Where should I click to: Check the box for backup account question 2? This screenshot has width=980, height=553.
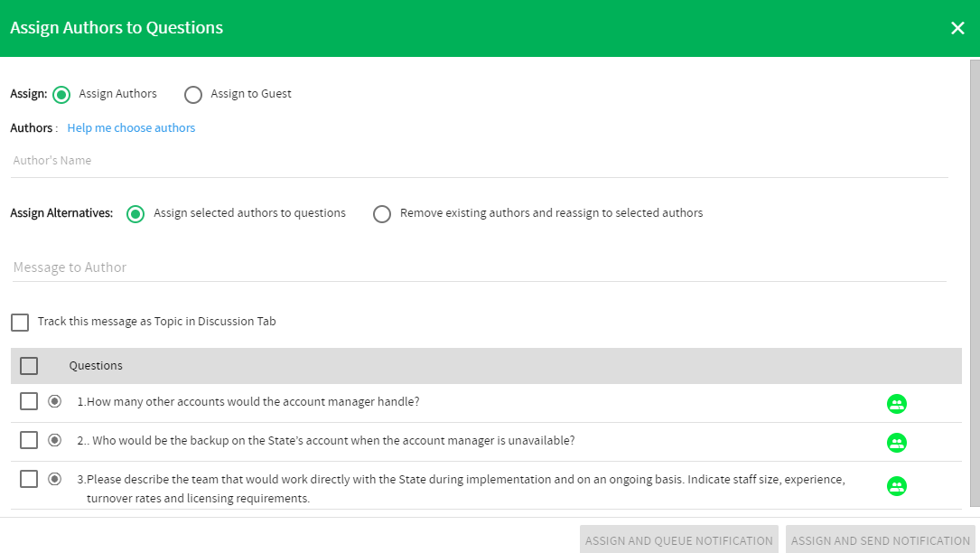coord(29,440)
